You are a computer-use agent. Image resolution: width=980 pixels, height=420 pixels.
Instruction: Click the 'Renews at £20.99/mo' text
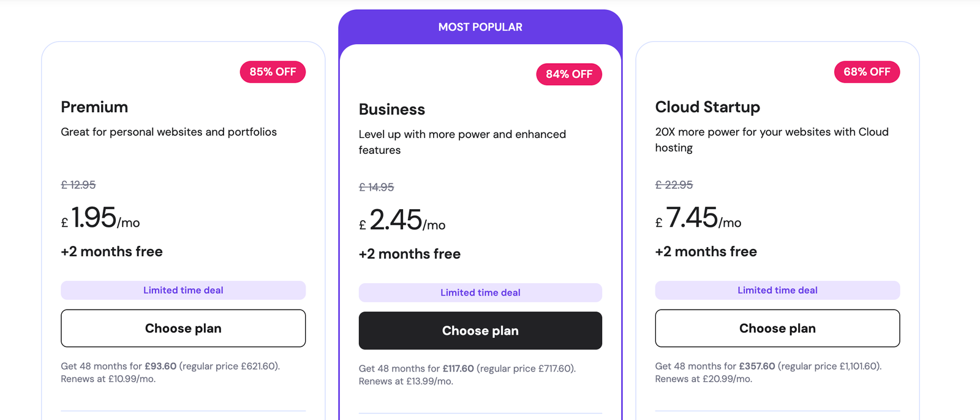703,379
